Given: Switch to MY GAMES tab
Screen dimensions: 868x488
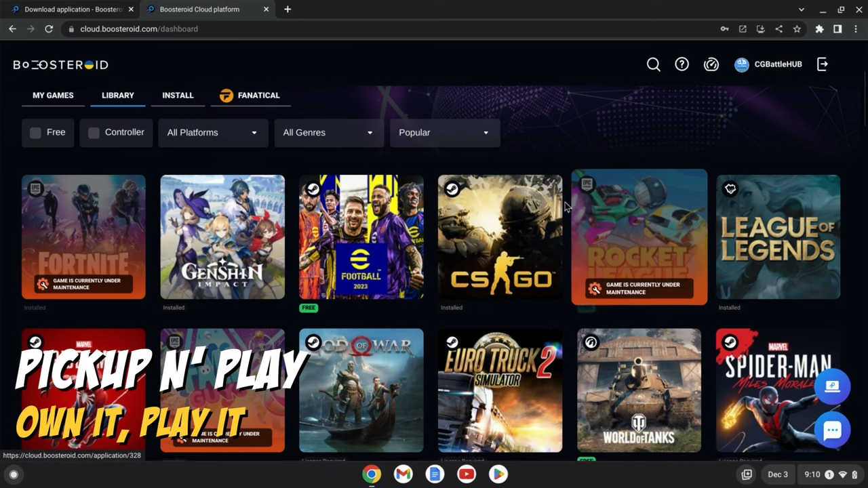Looking at the screenshot, I should 53,96.
